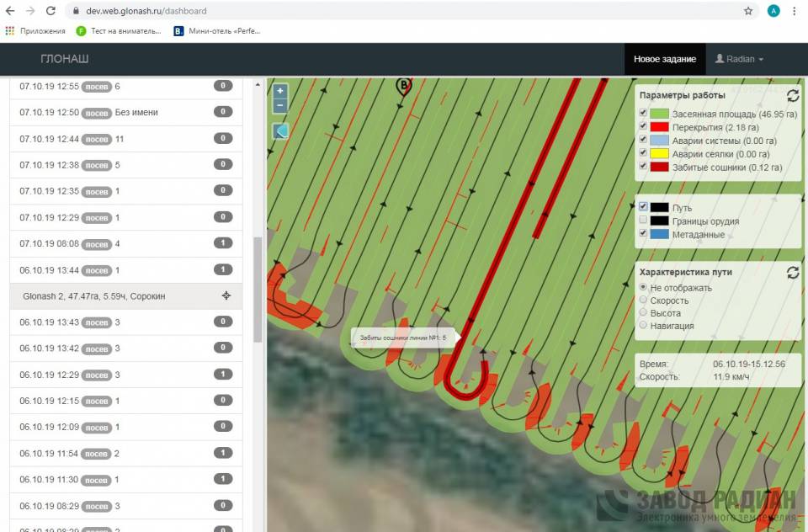Toggle the Засеянная площадь checkbox
The image size is (808, 532).
click(x=642, y=113)
